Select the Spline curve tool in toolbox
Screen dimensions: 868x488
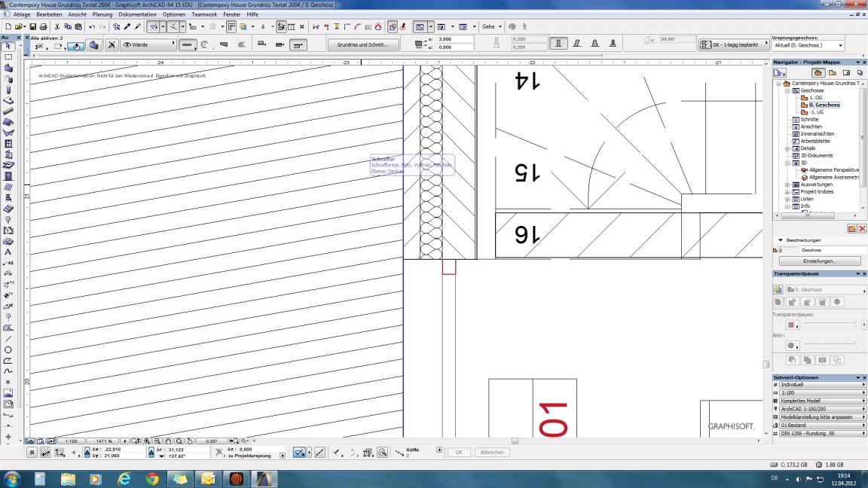pos(8,371)
